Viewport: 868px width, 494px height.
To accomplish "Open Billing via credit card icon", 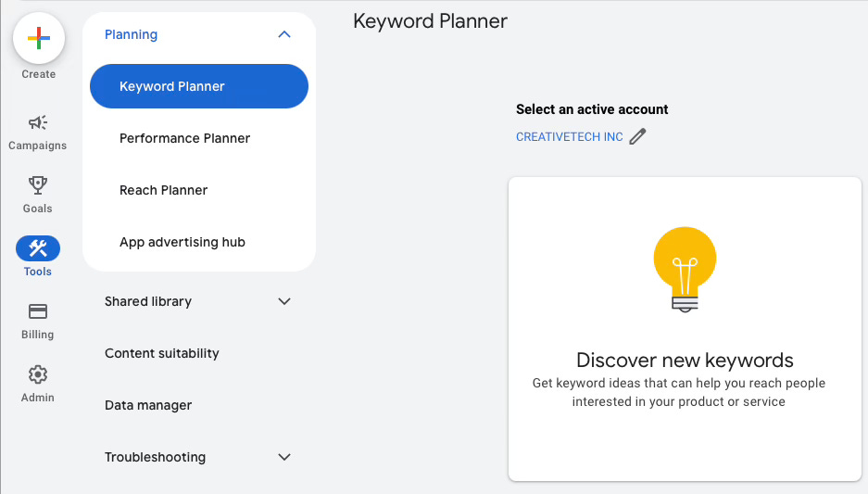I will point(38,311).
